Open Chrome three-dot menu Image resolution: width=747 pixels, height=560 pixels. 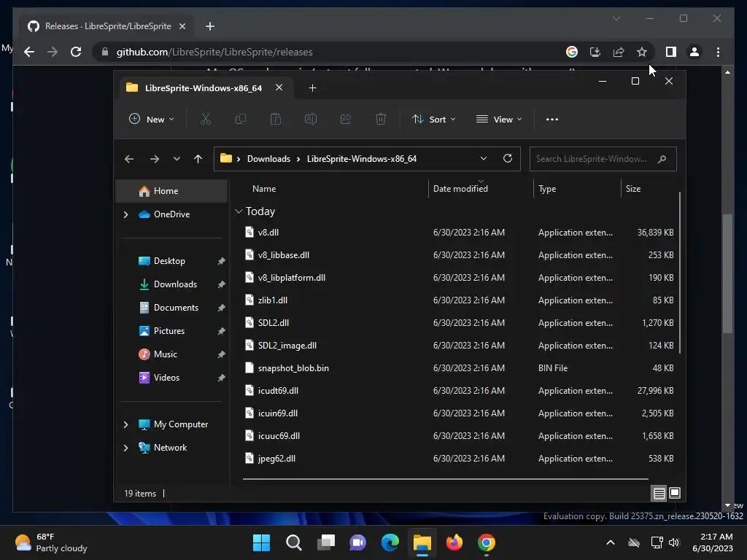[x=718, y=52]
